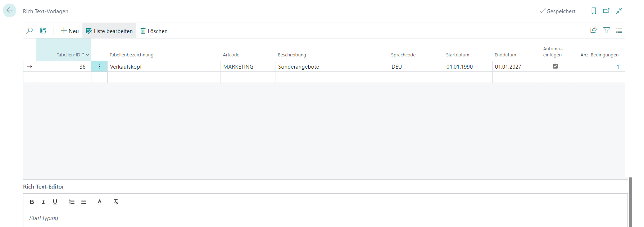Clear formatting in editor
Screen dimensions: 644x227
point(116,202)
